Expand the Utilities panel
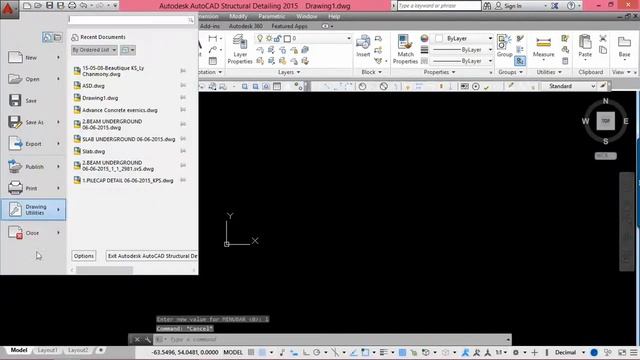Image resolution: width=640 pixels, height=360 pixels. coord(549,72)
